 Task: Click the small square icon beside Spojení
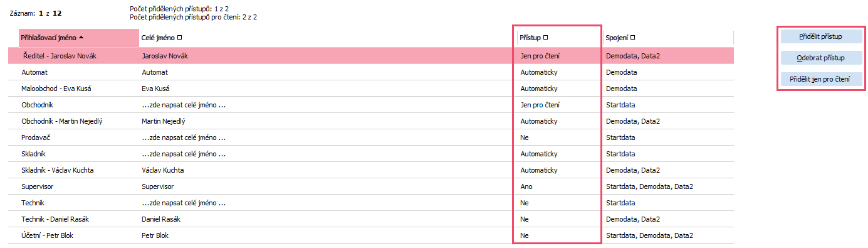[x=633, y=38]
